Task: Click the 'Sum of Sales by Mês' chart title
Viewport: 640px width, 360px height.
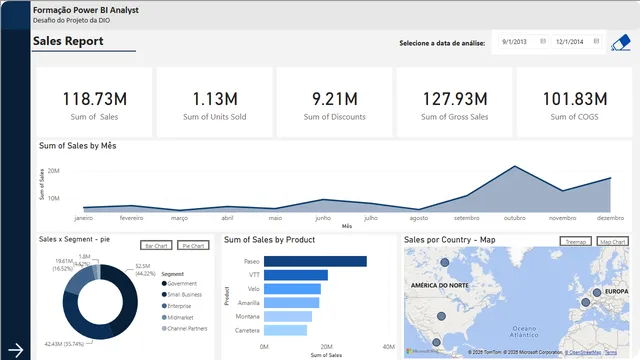Action: click(x=78, y=146)
